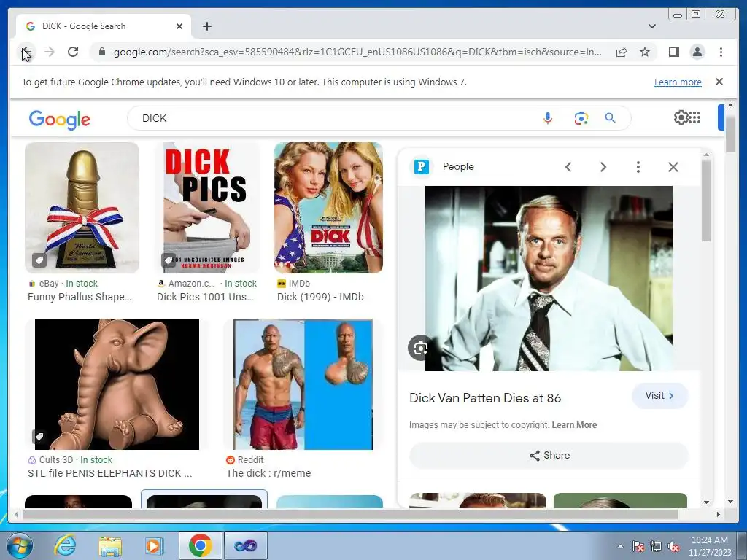Click the browser back arrow
This screenshot has height=560, width=747.
(x=27, y=52)
